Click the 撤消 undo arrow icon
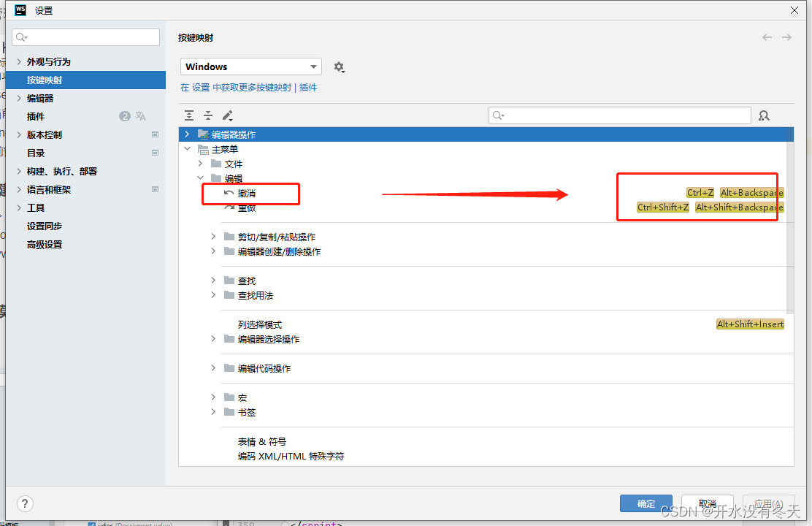This screenshot has width=812, height=526. (x=229, y=193)
